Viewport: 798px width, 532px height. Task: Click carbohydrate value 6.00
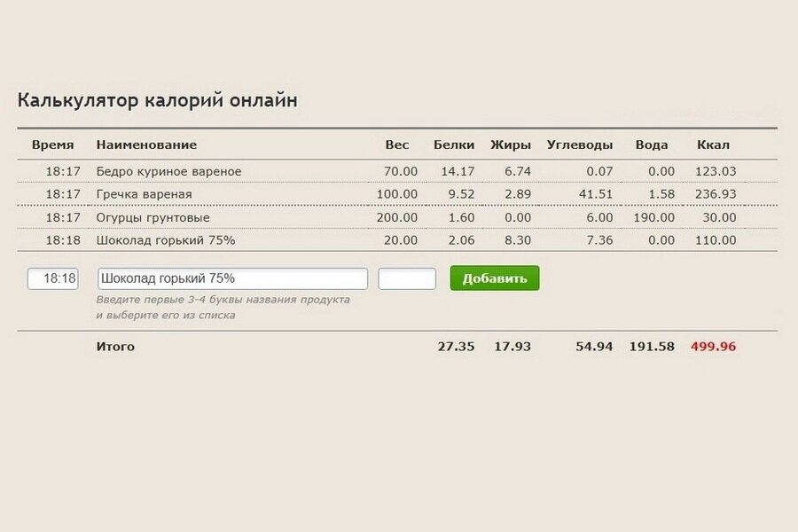point(599,218)
